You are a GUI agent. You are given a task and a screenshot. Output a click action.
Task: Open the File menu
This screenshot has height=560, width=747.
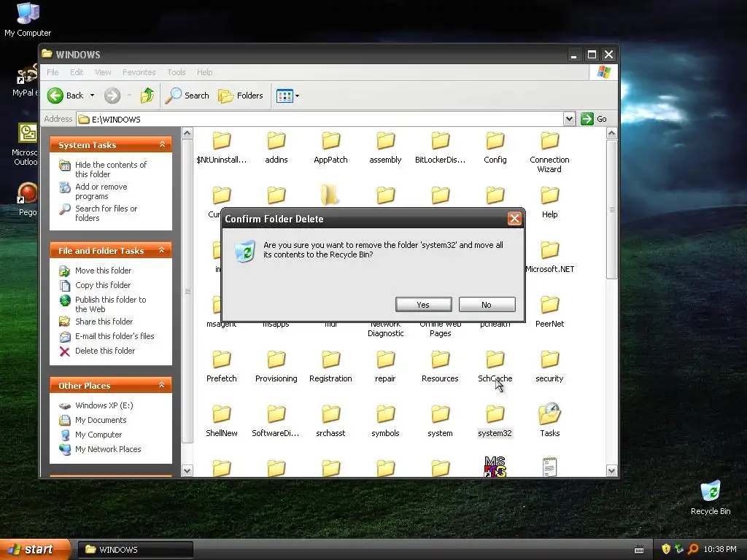(53, 72)
